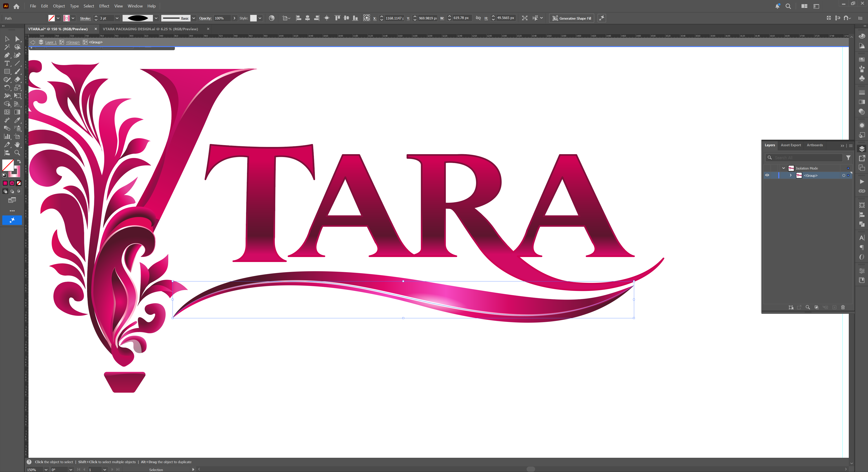Open the graphic Style dropdown
This screenshot has width=868, height=472.
click(x=260, y=18)
